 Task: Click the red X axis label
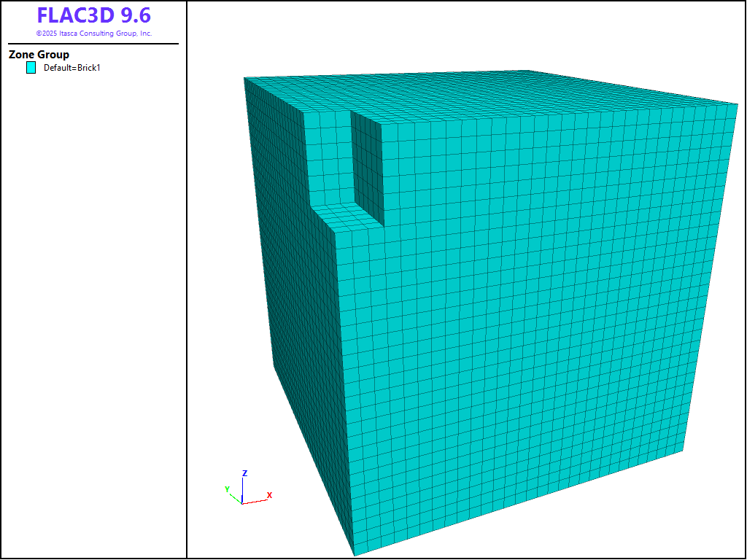(269, 495)
